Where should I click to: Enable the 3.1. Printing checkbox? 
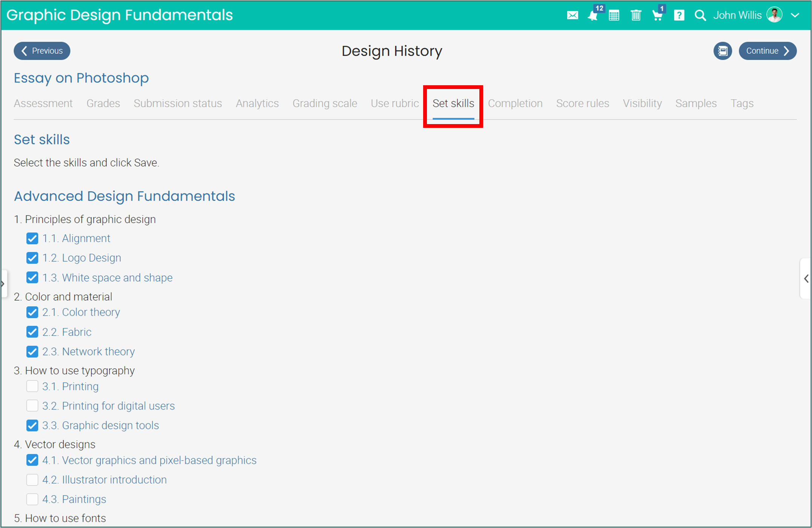tap(32, 386)
